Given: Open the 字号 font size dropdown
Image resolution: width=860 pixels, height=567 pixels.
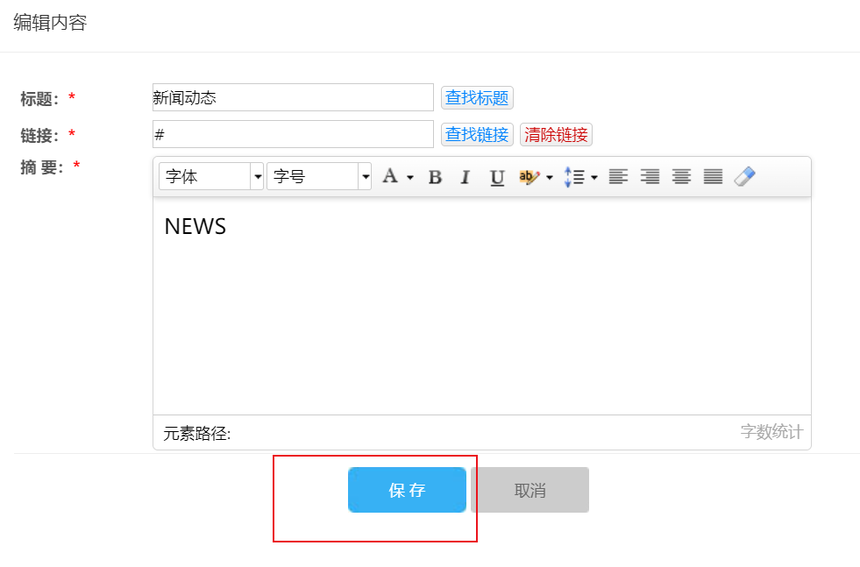Looking at the screenshot, I should point(319,177).
